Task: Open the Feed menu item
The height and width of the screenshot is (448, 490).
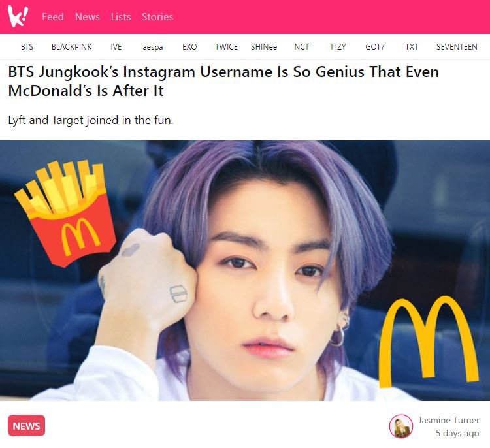Action: point(53,17)
